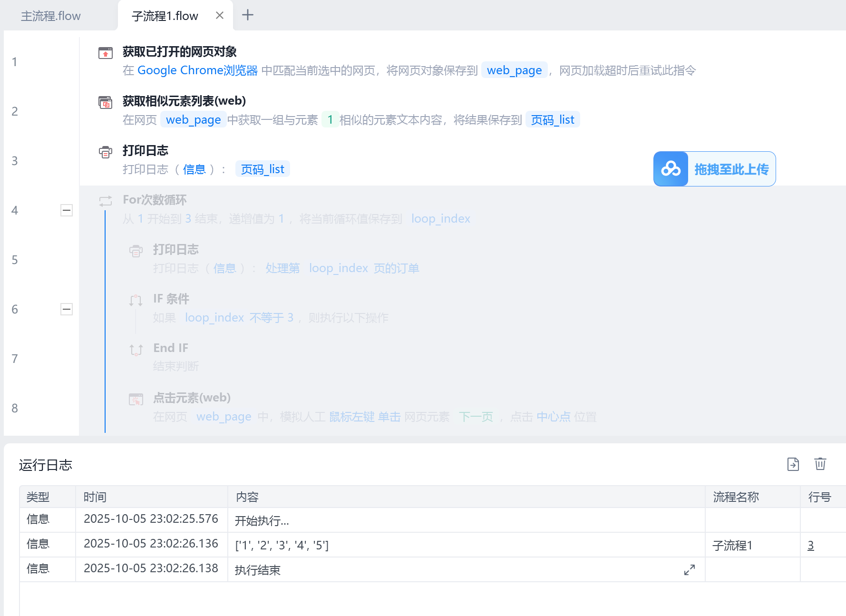Export the run log
846x616 pixels.
pos(793,464)
